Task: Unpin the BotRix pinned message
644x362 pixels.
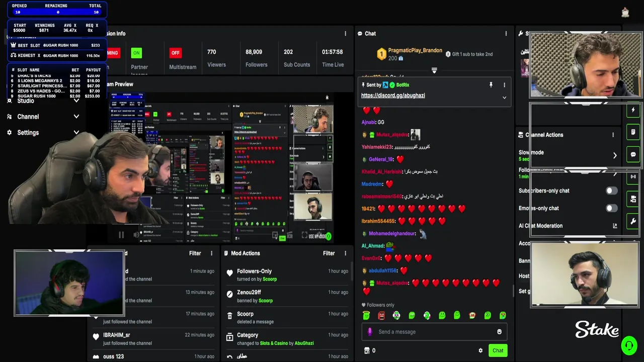Action: tap(491, 85)
